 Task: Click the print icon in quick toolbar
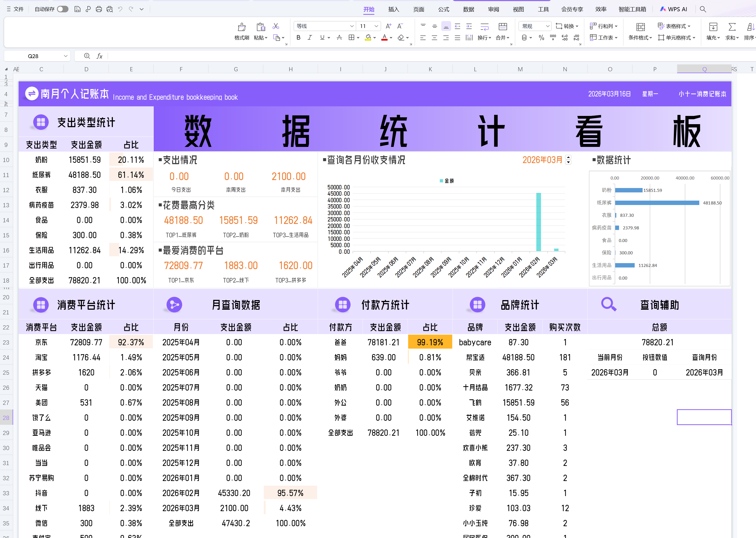point(99,9)
